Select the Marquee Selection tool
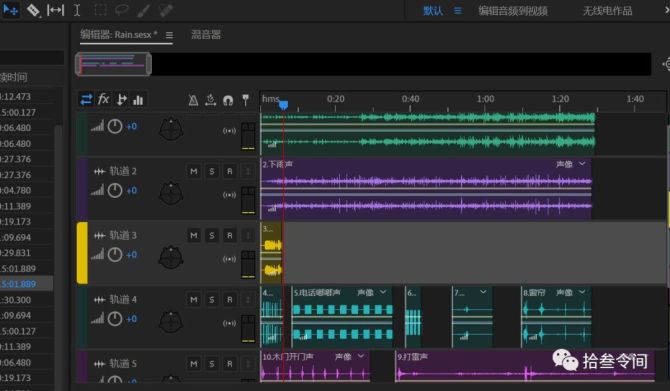The width and height of the screenshot is (670, 391). point(100,10)
